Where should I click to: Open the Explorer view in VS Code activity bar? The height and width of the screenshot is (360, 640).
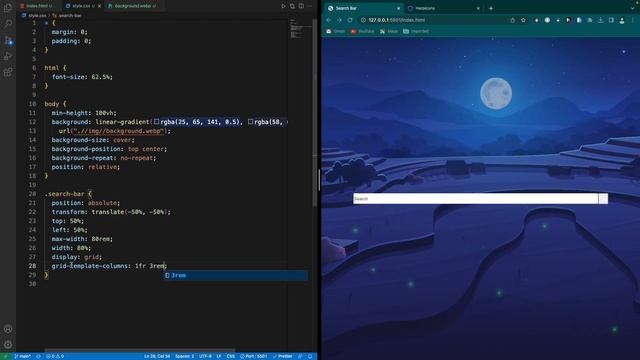[8, 8]
